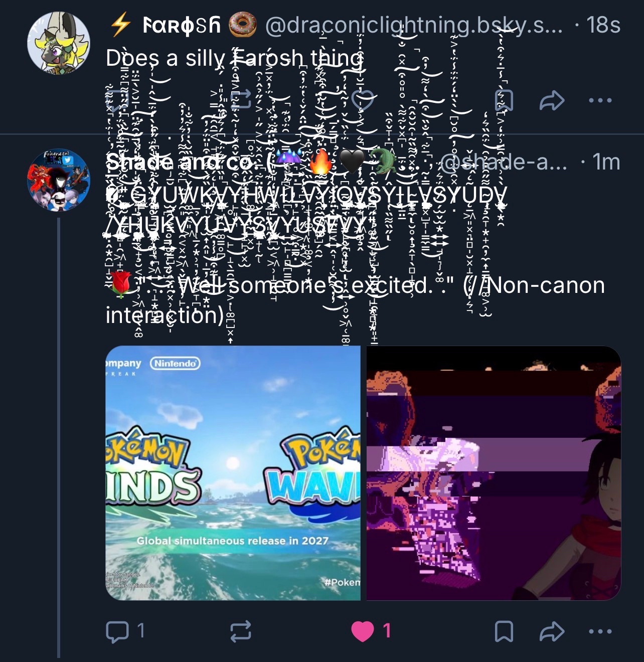Reply to the Farosh post
The height and width of the screenshot is (662, 644).
(117, 100)
